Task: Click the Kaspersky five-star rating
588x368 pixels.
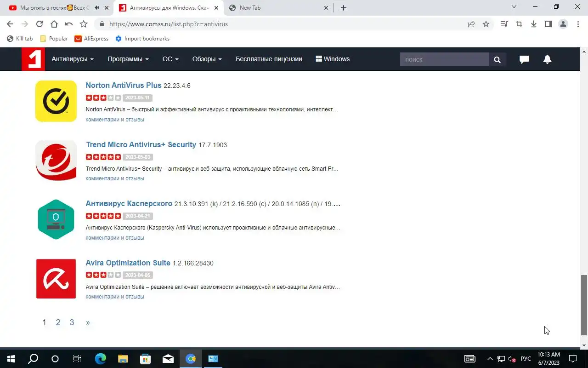Action: click(103, 216)
